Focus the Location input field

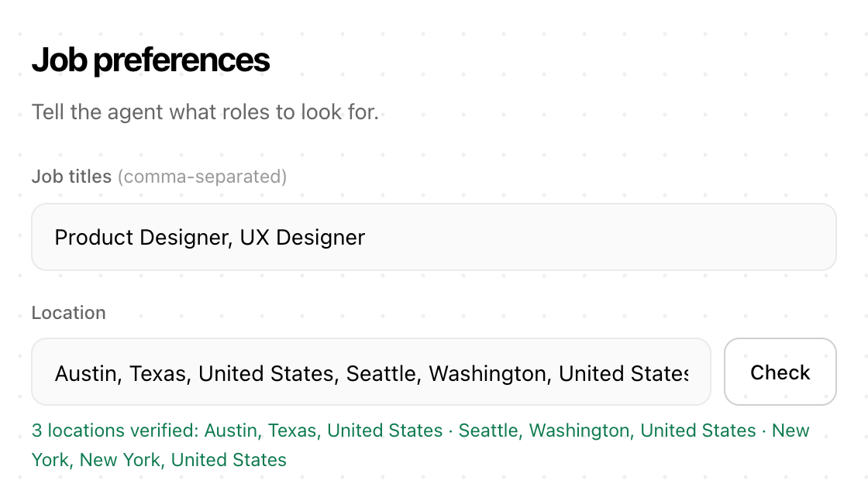(x=371, y=372)
